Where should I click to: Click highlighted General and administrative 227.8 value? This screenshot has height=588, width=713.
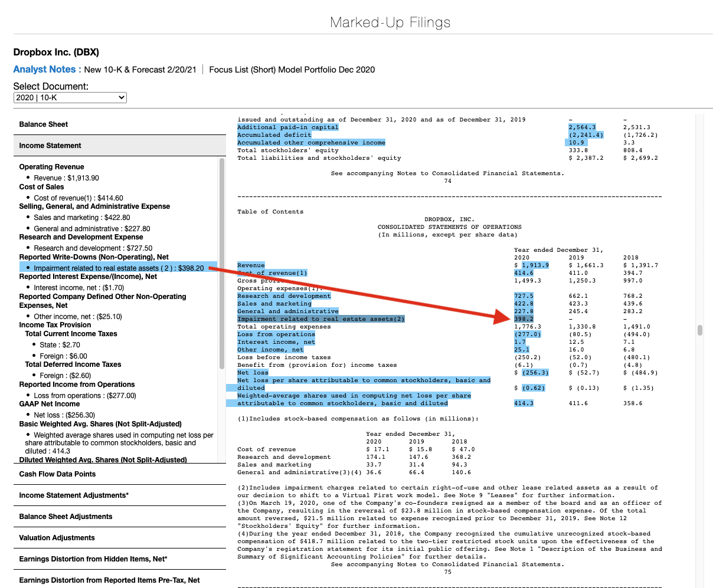524,311
